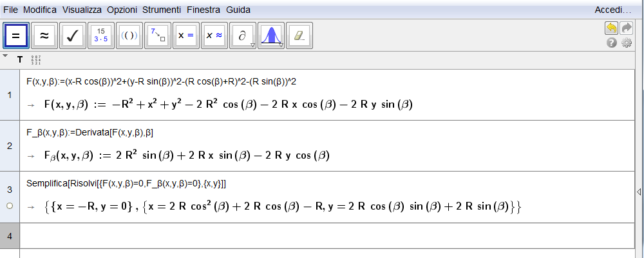Select the Substitute tool
Image resolution: width=644 pixels, height=258 pixels.
158,36
